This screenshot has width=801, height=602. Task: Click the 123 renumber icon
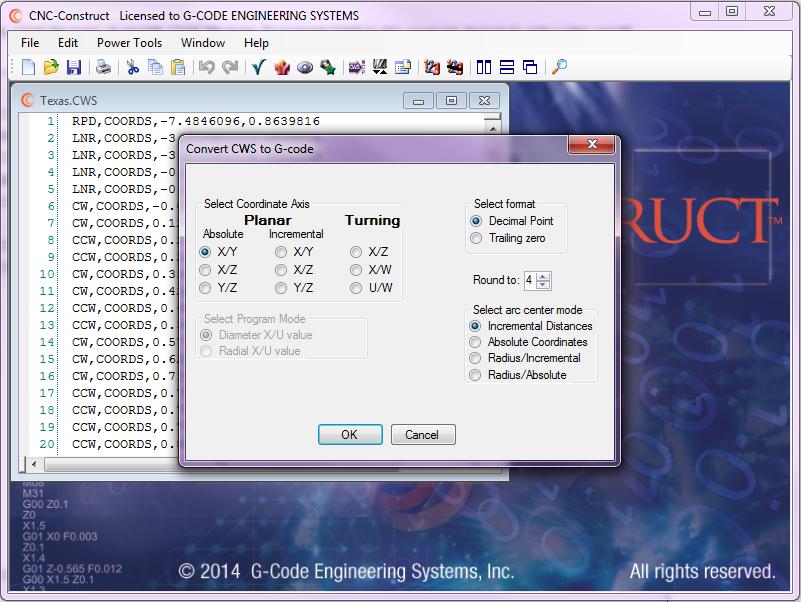click(432, 67)
